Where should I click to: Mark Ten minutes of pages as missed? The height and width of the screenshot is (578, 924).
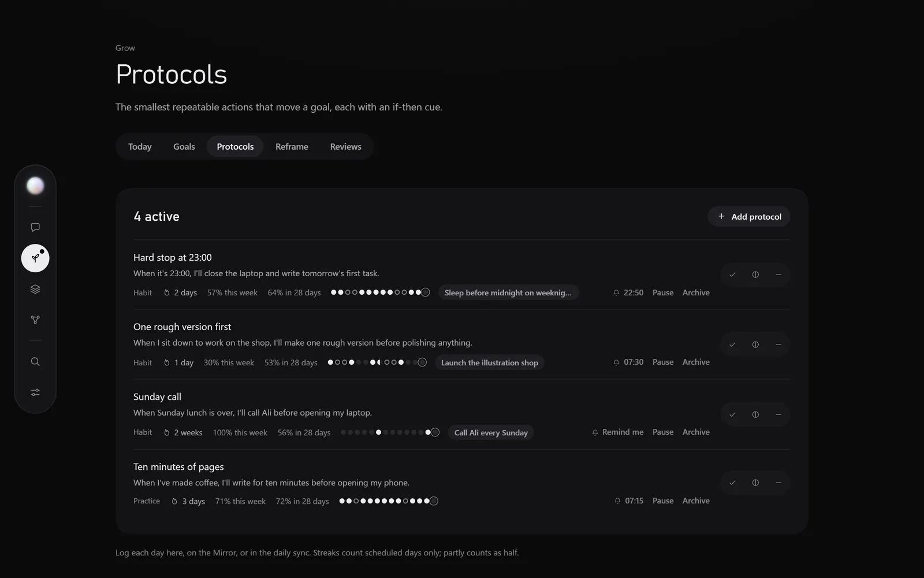pyautogui.click(x=778, y=483)
